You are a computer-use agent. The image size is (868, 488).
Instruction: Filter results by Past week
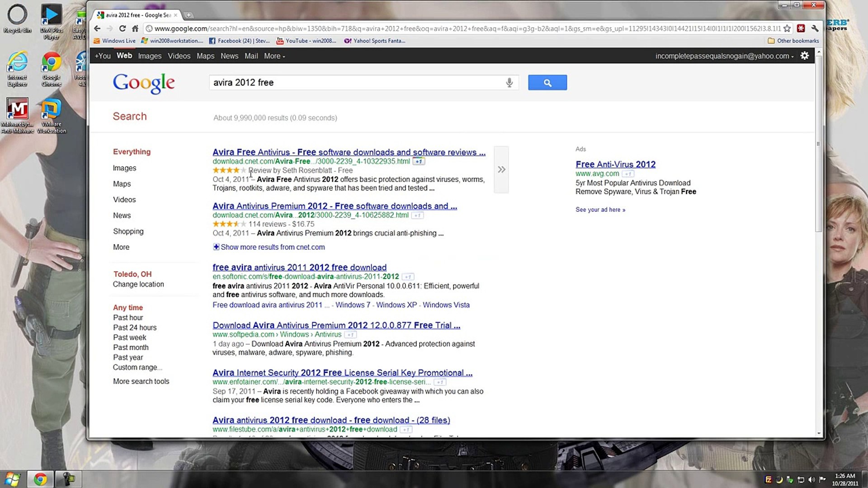[x=130, y=338]
